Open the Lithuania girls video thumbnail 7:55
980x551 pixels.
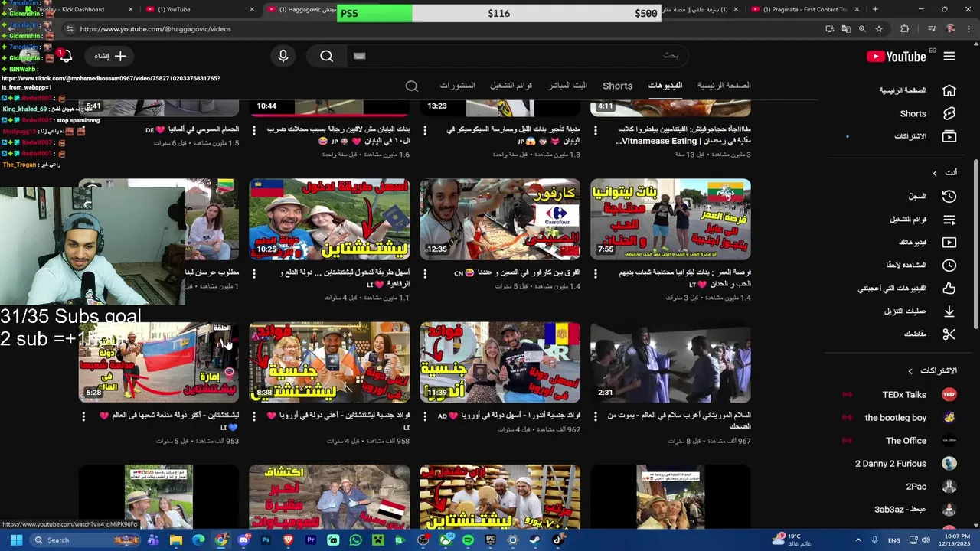[x=671, y=220]
